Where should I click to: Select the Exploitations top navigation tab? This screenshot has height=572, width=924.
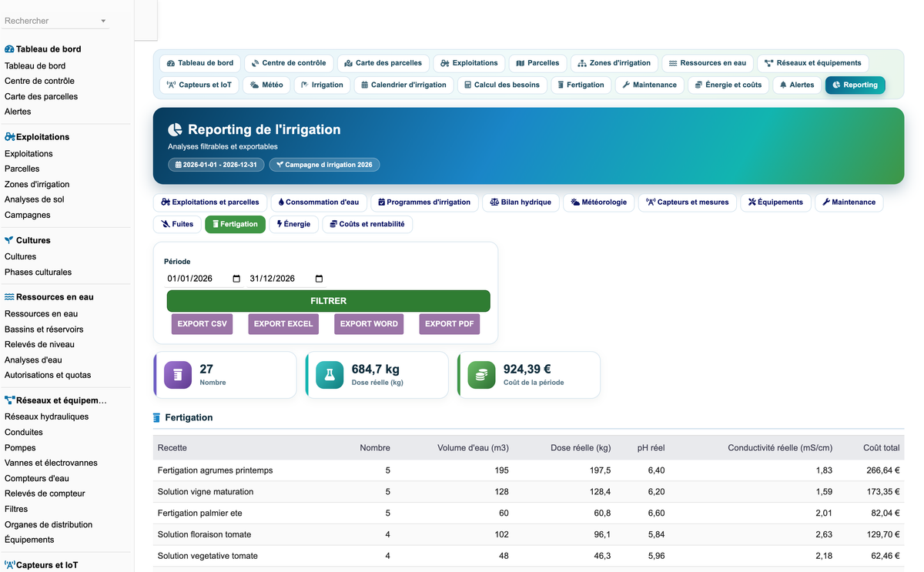[x=469, y=63]
